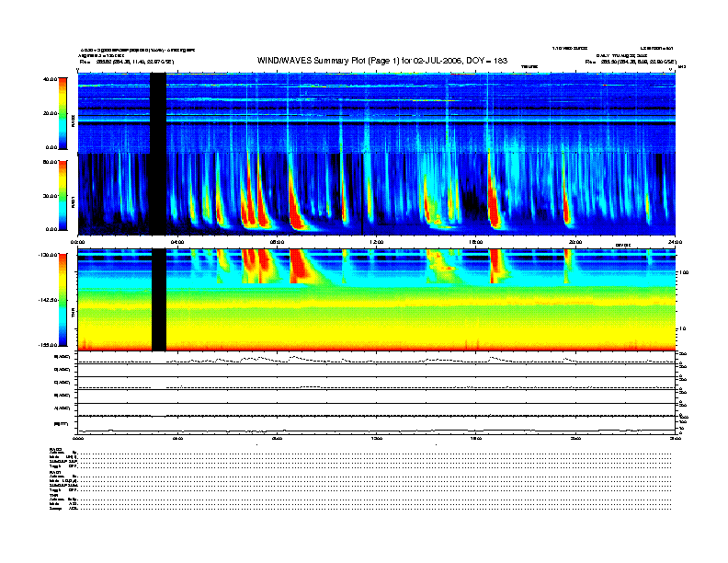Click the -155.00 label on TNR color scale
Viewport: 728px width, 563px height.
pyautogui.click(x=48, y=345)
